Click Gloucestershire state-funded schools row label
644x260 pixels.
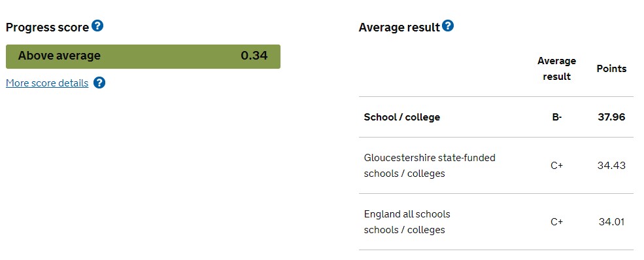point(430,166)
